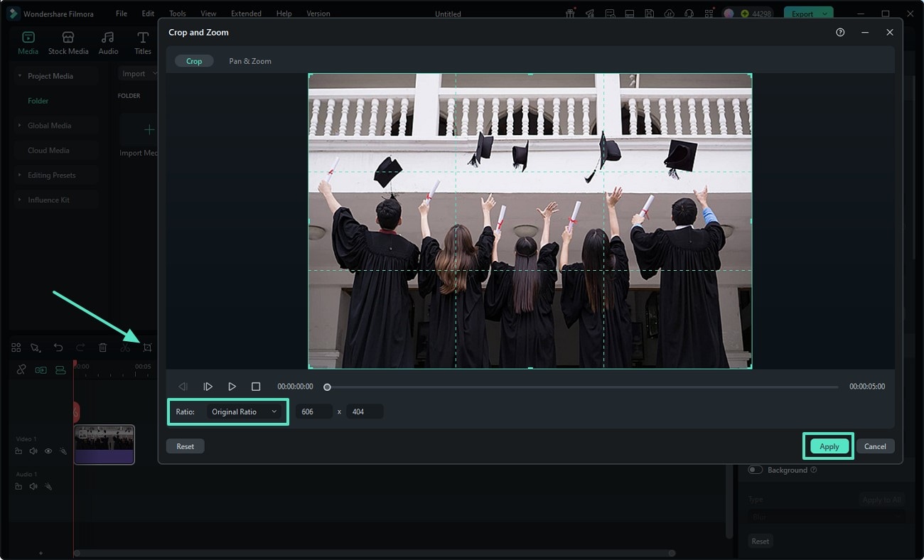
Task: Step forward one frame in preview
Action: [x=208, y=387]
